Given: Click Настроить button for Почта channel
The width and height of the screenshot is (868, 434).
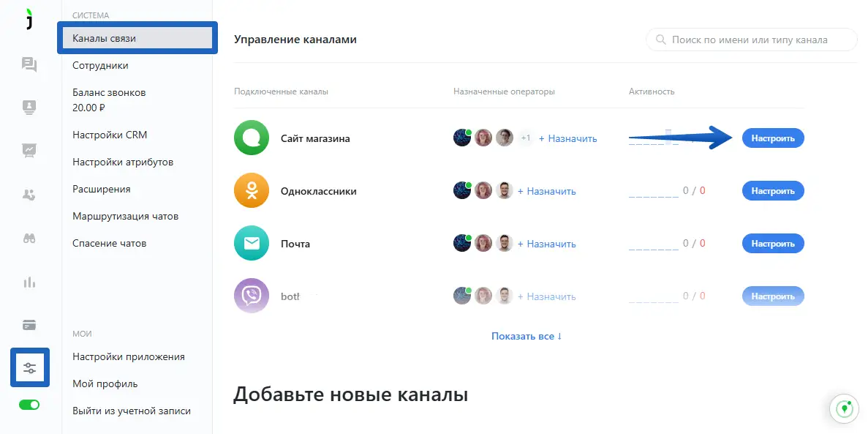Looking at the screenshot, I should (773, 243).
